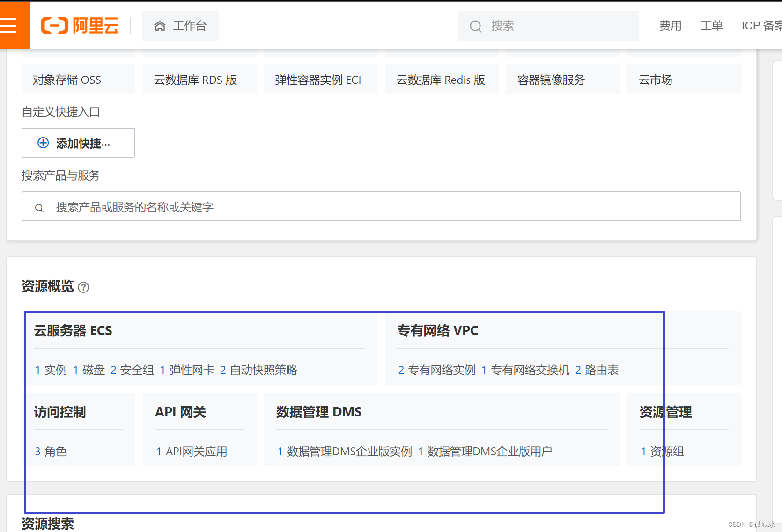Click the 自定义快捷入口 label

pyautogui.click(x=61, y=112)
